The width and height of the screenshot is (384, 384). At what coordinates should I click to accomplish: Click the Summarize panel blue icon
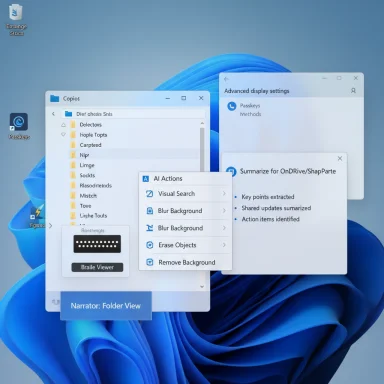(x=231, y=171)
